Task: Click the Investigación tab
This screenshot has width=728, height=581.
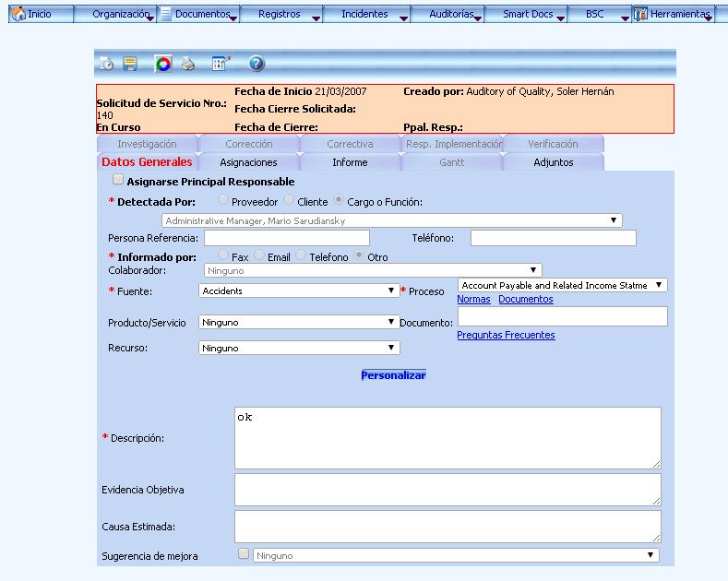Action: pos(147,144)
